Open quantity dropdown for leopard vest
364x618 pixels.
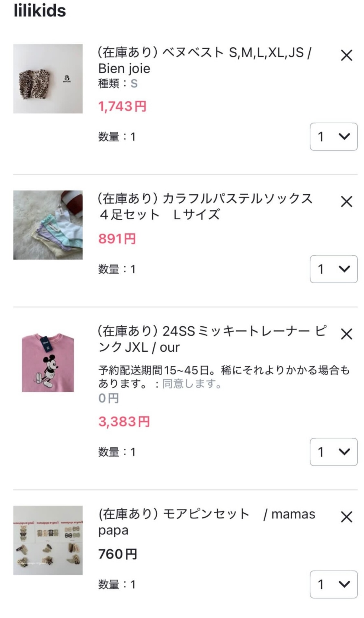point(333,137)
